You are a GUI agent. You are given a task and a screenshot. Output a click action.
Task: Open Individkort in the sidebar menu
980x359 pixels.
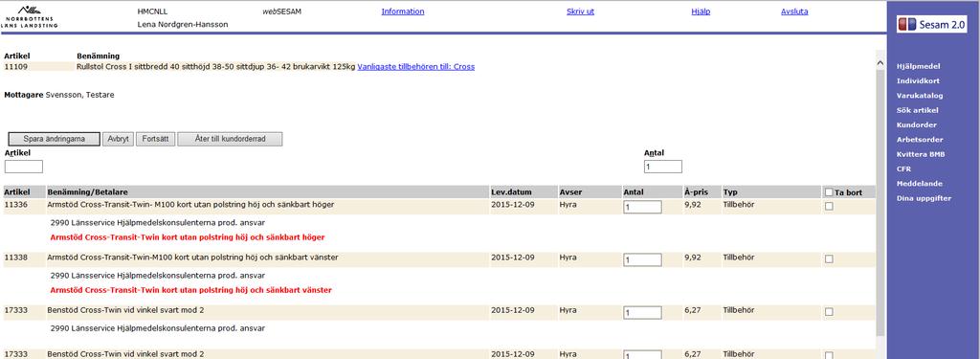pos(918,80)
